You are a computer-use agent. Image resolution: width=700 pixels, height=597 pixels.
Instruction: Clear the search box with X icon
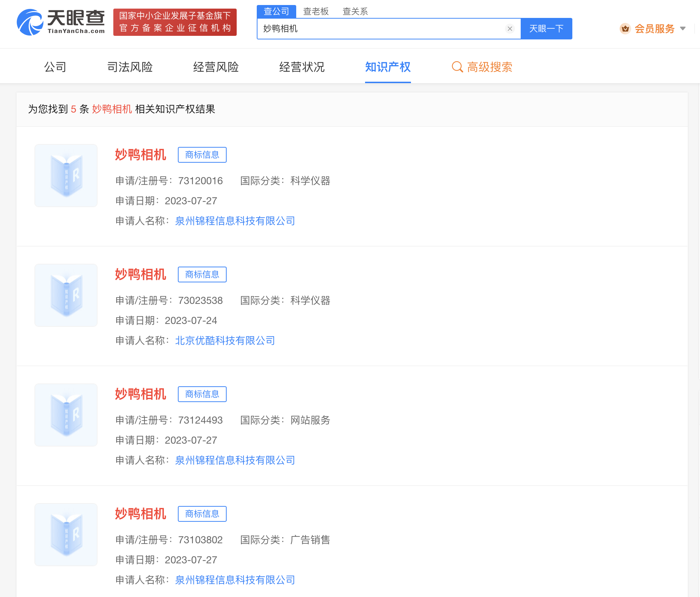(510, 29)
